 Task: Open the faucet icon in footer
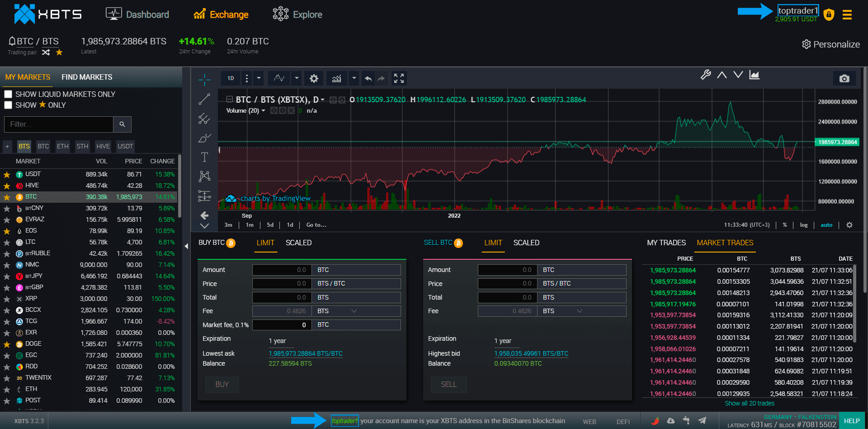[x=686, y=421]
